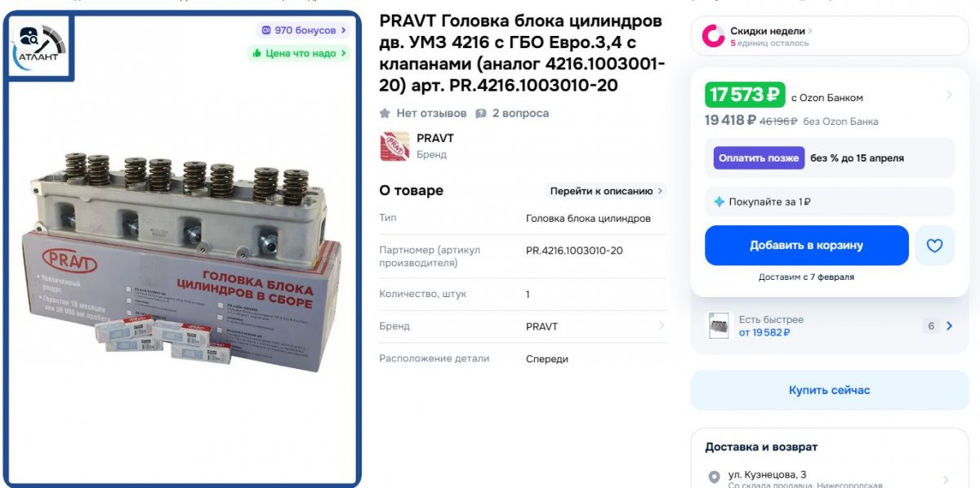980x488 pixels.
Task: Click Купить сейчас button
Action: pos(830,390)
